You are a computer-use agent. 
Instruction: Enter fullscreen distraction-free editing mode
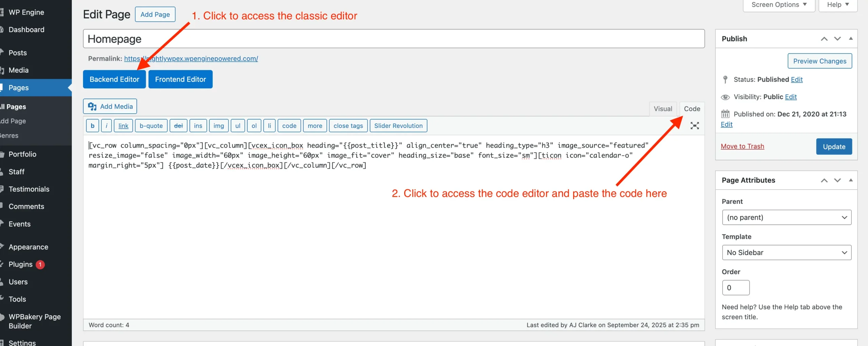point(695,126)
